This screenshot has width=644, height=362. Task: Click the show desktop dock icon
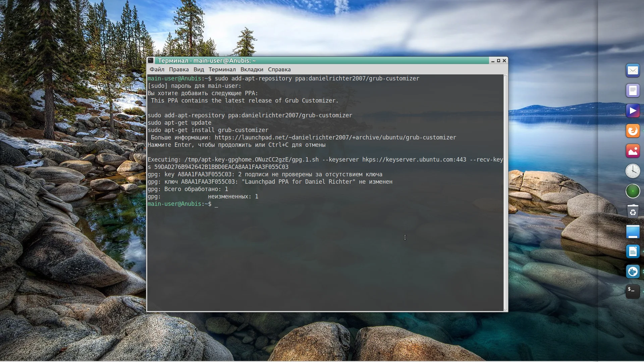(633, 232)
